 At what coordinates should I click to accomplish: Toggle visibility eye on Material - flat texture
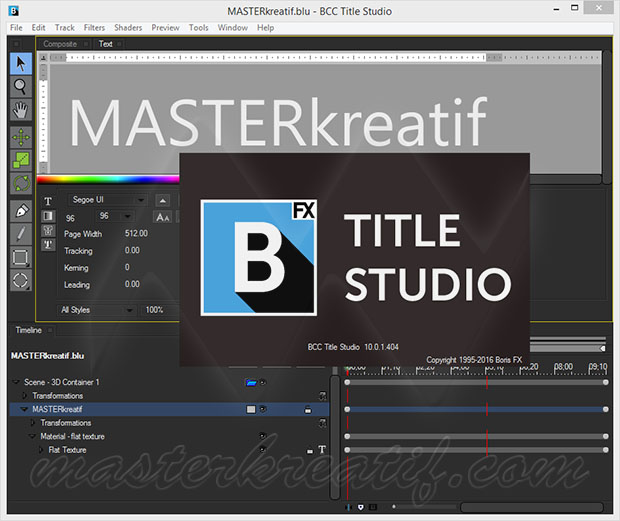tap(263, 436)
